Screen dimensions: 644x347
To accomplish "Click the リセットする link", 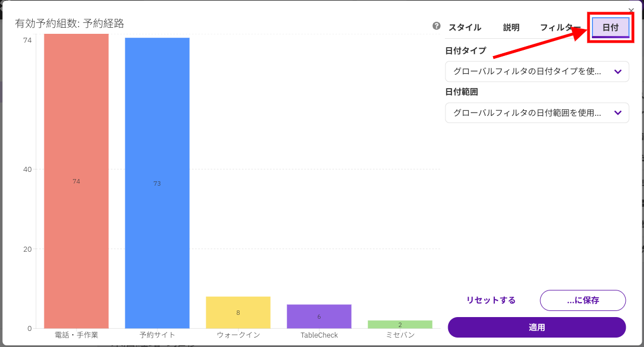I will tap(491, 300).
